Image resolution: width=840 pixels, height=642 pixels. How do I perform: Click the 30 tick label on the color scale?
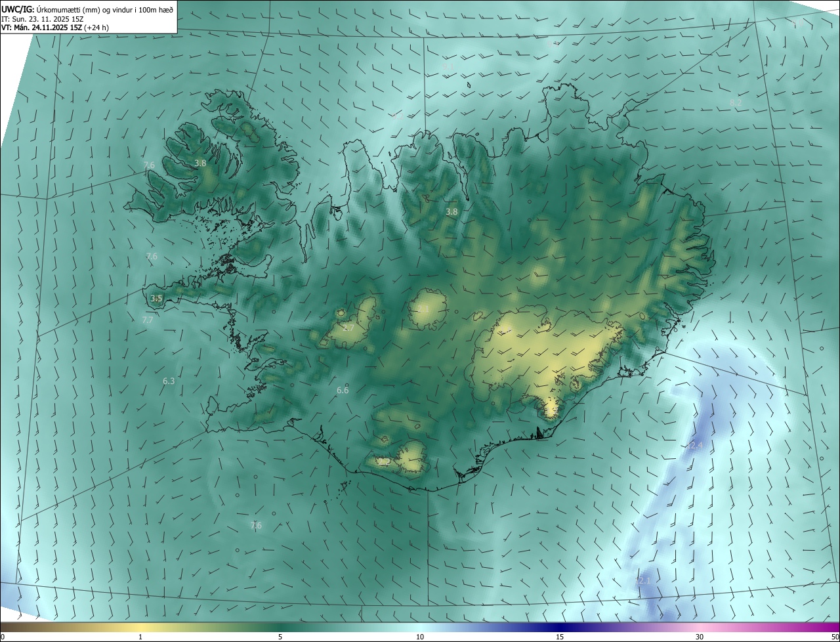click(700, 637)
